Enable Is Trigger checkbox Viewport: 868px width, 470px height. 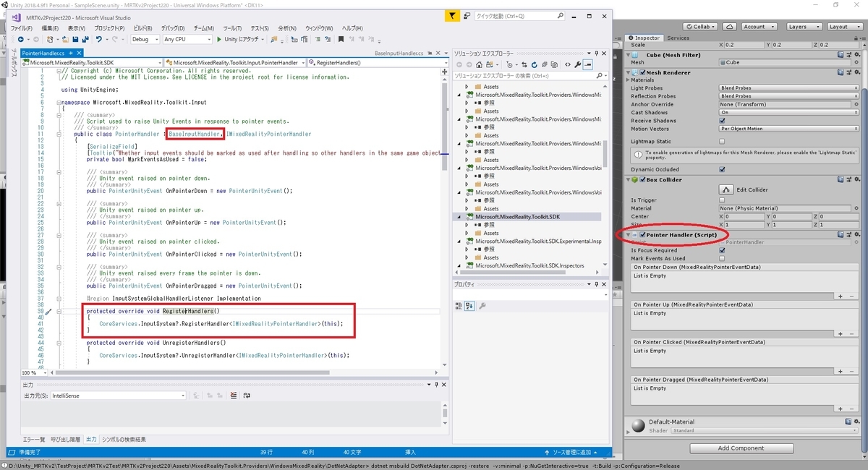click(x=722, y=200)
